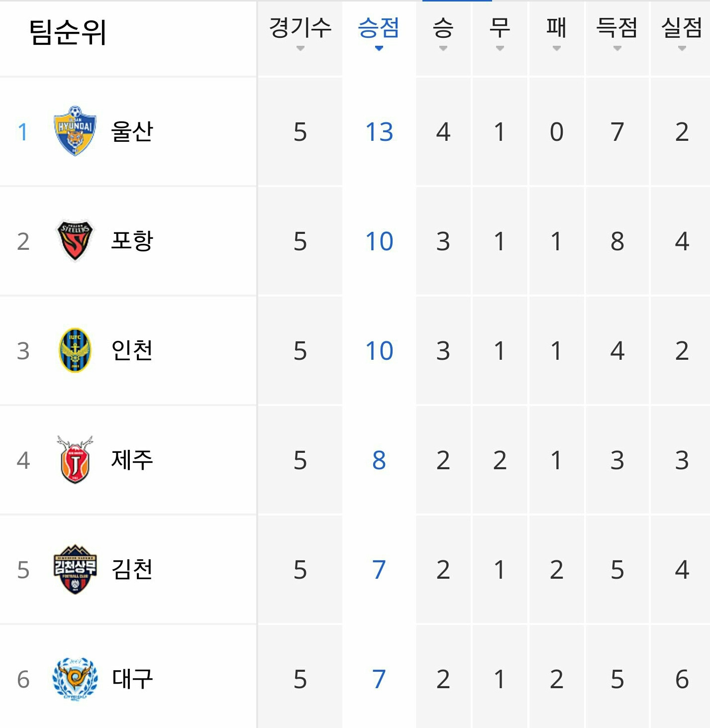Select the 팀순위 heading
This screenshot has width=710, height=728.
pyautogui.click(x=68, y=32)
